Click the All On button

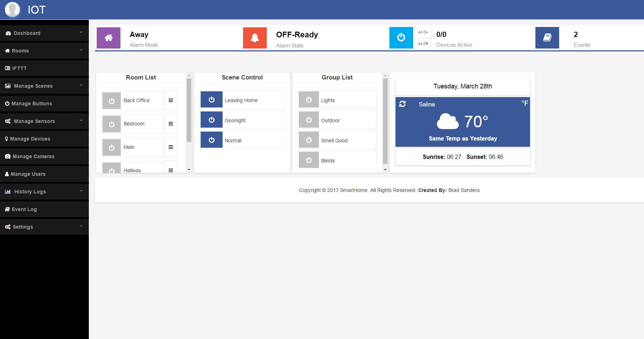pyautogui.click(x=423, y=32)
